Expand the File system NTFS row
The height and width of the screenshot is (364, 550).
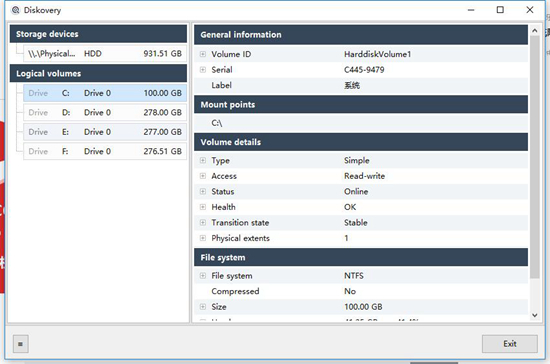click(203, 276)
